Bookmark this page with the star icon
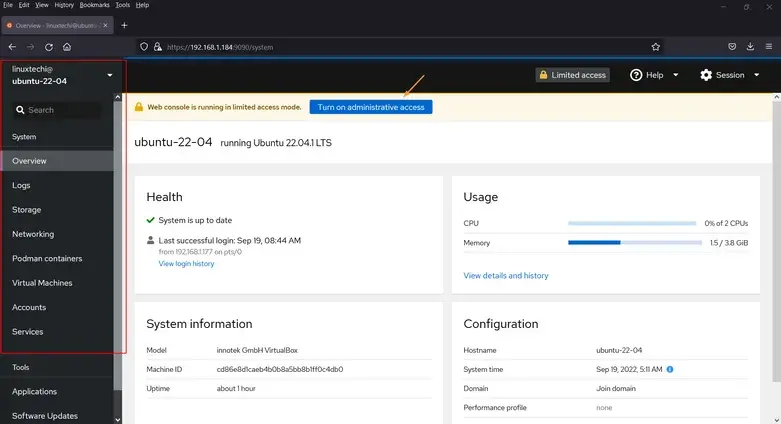 click(x=655, y=47)
